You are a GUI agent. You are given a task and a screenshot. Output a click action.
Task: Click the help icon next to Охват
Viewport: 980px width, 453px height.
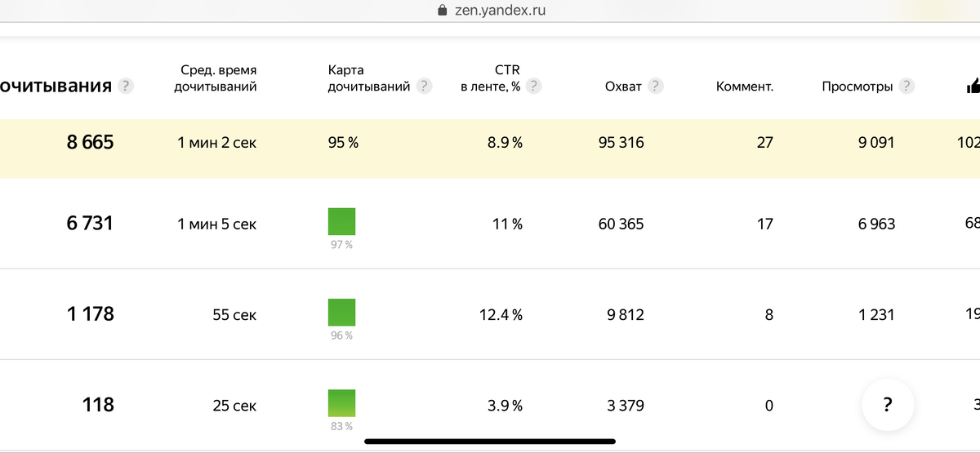click(655, 86)
